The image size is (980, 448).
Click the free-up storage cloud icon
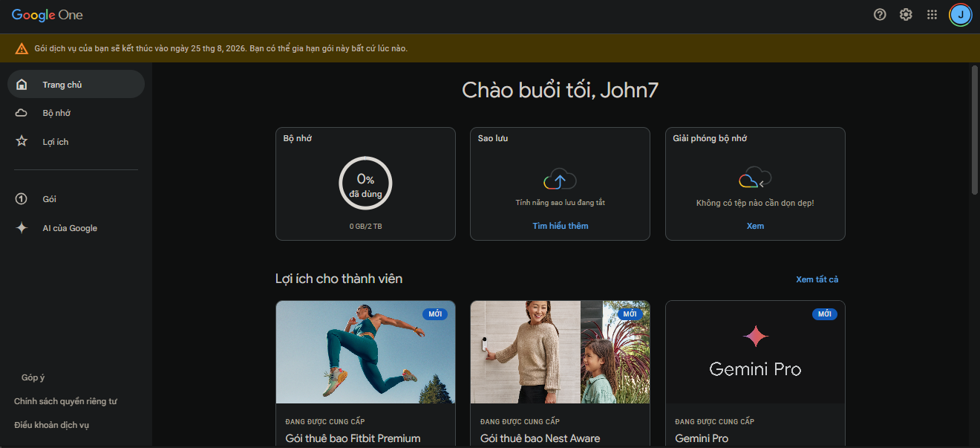(x=755, y=178)
